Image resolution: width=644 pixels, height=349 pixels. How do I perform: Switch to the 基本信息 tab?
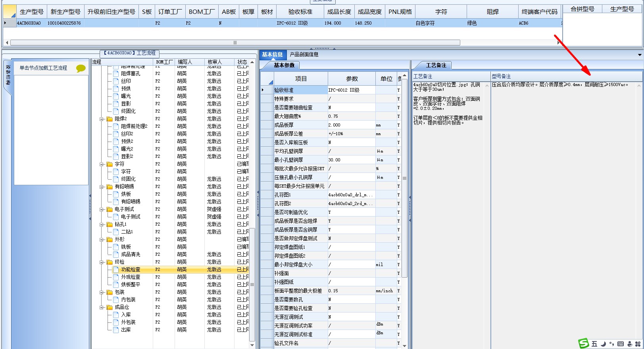(272, 55)
